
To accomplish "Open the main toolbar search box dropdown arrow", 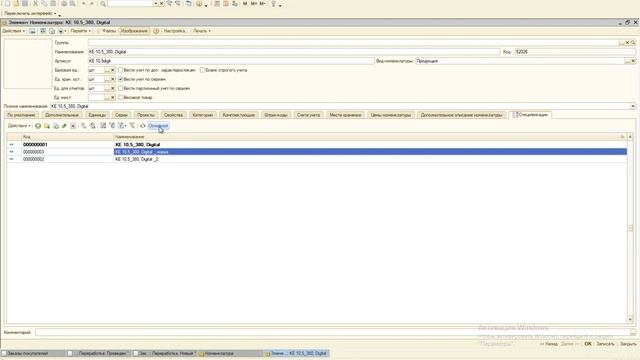I will (156, 4).
